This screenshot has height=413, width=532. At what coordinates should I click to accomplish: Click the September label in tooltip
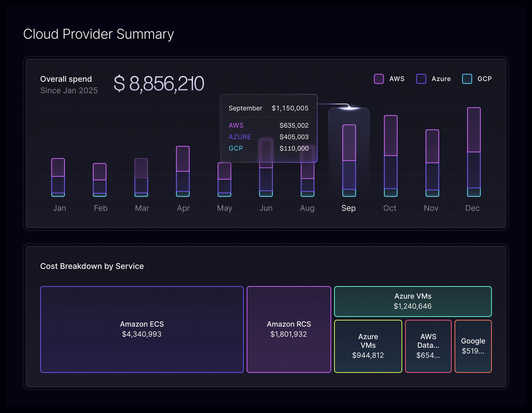[245, 108]
